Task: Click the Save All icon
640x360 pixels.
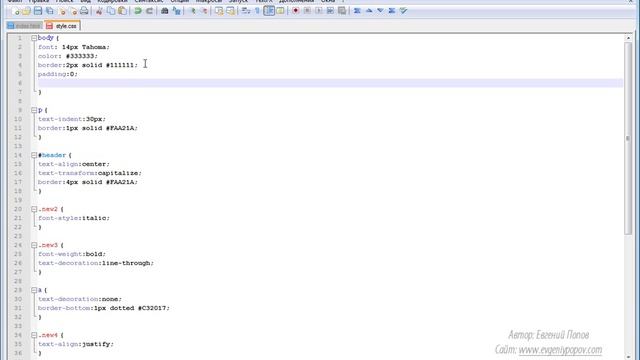Action: point(49,11)
